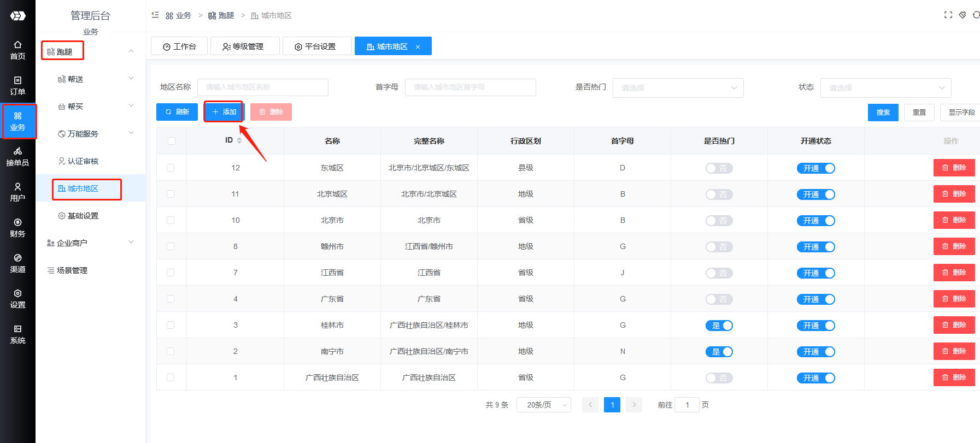The height and width of the screenshot is (443, 980).
Task: Open 基础设置 in the side menu
Action: pyautogui.click(x=91, y=216)
